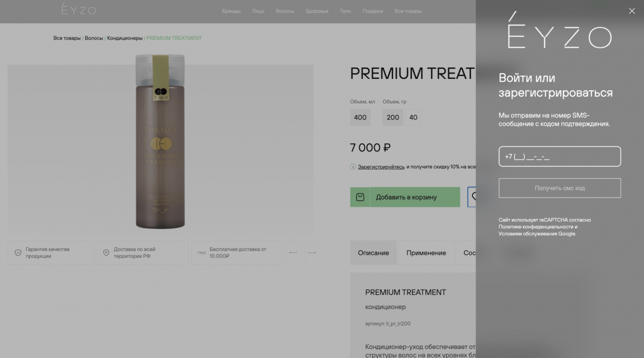Click the previous arrow in benefits carousel
Viewport: 644px width, 358px height.
293,253
